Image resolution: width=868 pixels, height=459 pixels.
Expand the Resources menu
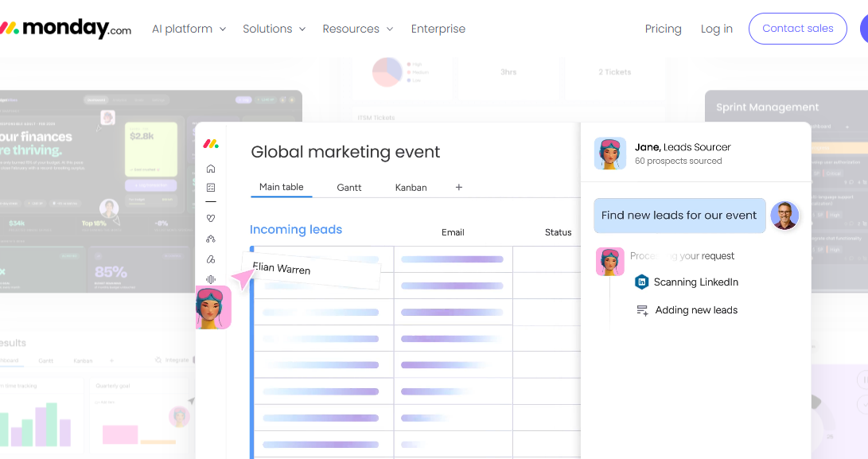pyautogui.click(x=357, y=29)
